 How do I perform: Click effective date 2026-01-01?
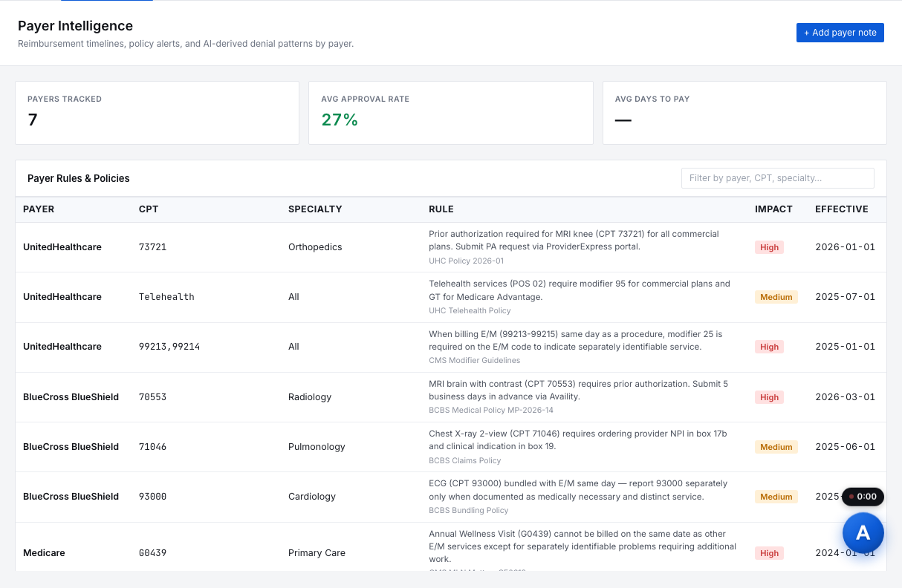coord(845,247)
